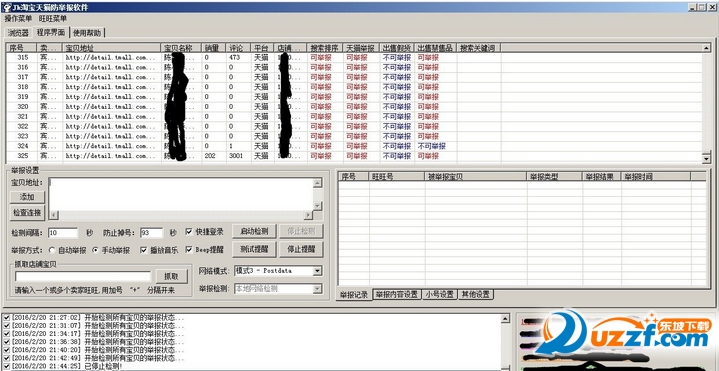Screen dimensions: 719x371
Task: Select the 程序界面 tab
Action: coord(51,33)
